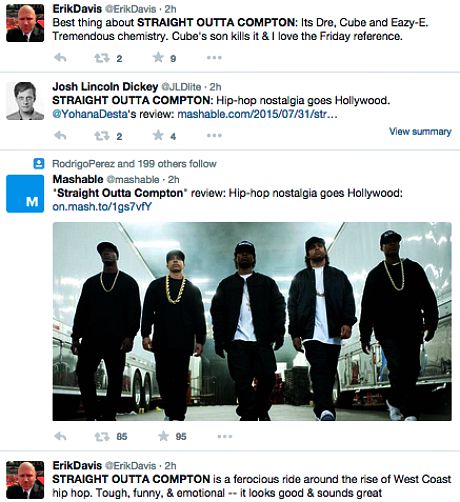This screenshot has width=460, height=502.
Task: Retweet ErikDavis's top tweet with 2 retweets
Action: click(102, 58)
